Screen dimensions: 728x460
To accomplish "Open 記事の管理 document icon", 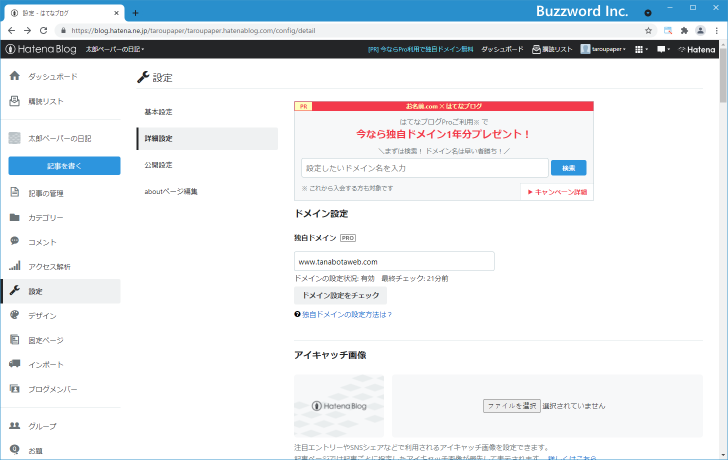I will (15, 193).
